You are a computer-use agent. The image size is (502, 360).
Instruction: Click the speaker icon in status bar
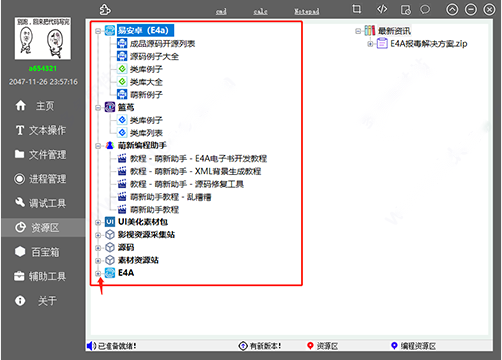click(91, 346)
